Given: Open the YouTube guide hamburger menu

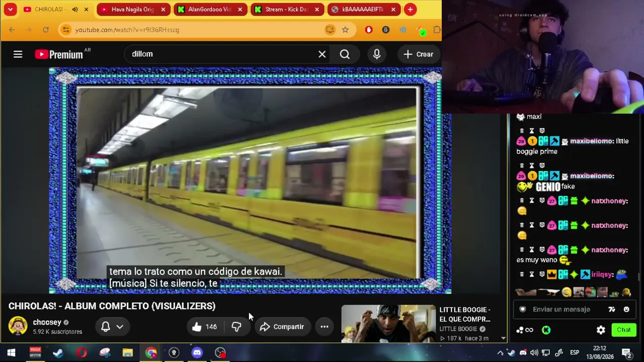Looking at the screenshot, I should click(18, 54).
